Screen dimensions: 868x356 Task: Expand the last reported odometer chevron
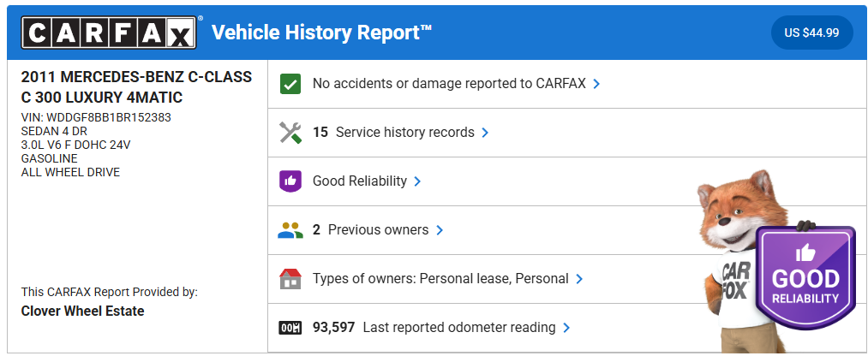(x=566, y=328)
